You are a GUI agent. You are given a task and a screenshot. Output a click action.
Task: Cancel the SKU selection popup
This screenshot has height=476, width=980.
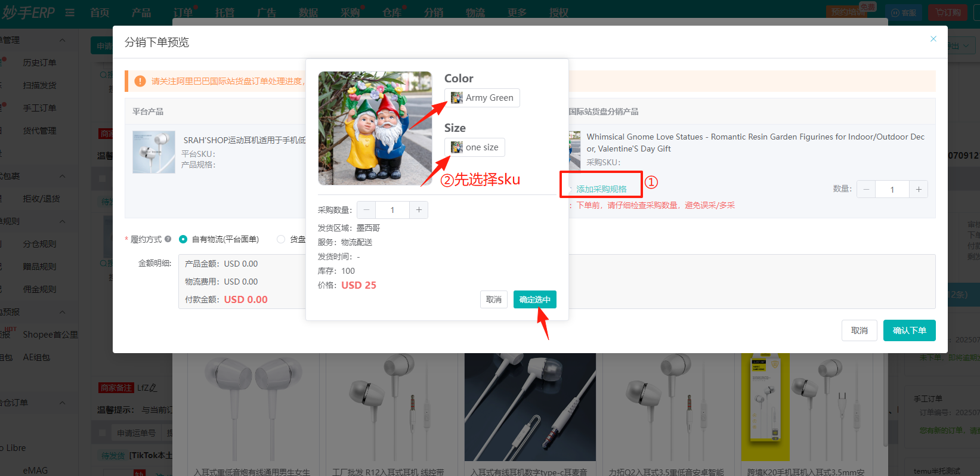[493, 299]
